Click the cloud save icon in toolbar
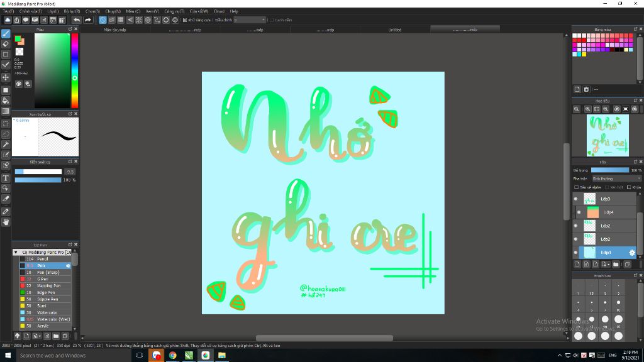The image size is (644, 362). pos(8,19)
